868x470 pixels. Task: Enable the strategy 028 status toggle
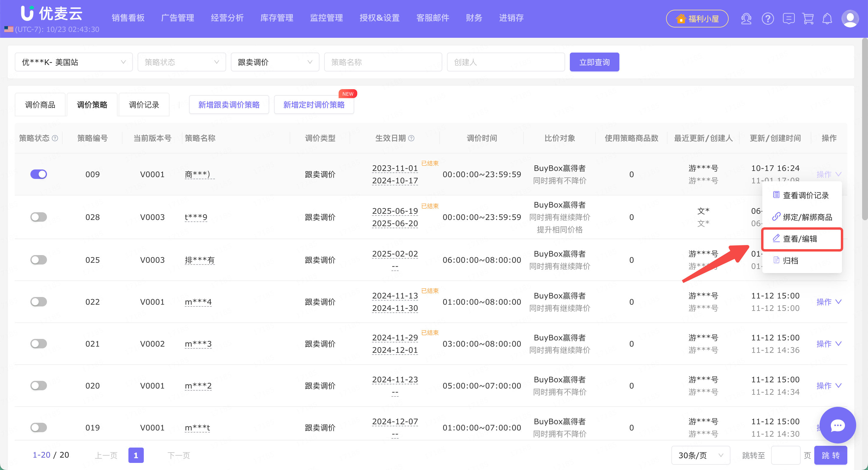pos(39,217)
